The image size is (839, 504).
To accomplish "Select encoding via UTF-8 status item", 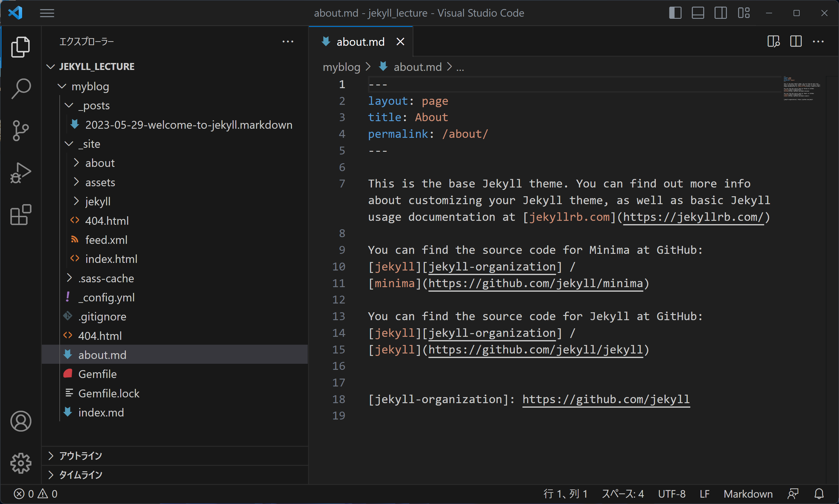I will tap(672, 493).
